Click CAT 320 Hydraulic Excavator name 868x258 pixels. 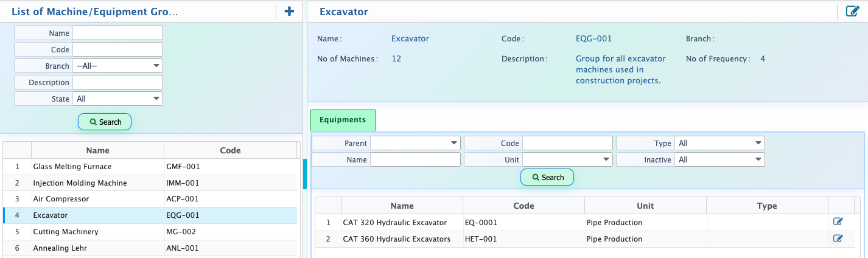coord(394,223)
